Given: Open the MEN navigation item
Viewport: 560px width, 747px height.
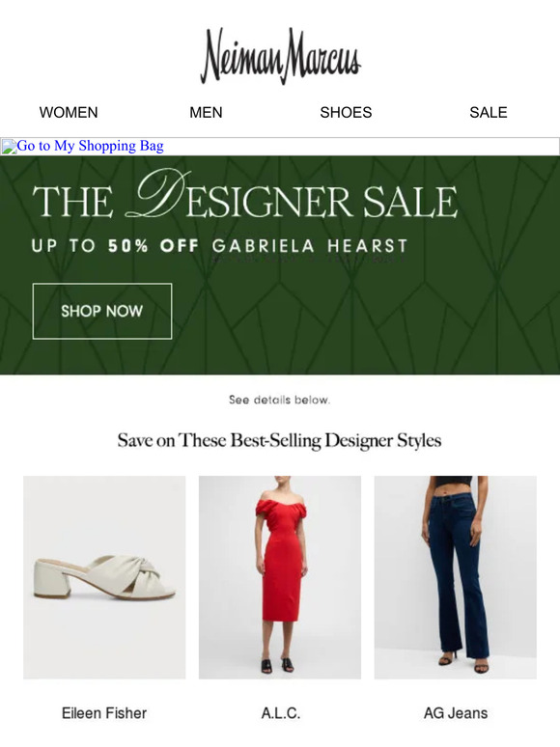Looking at the screenshot, I should (x=206, y=112).
